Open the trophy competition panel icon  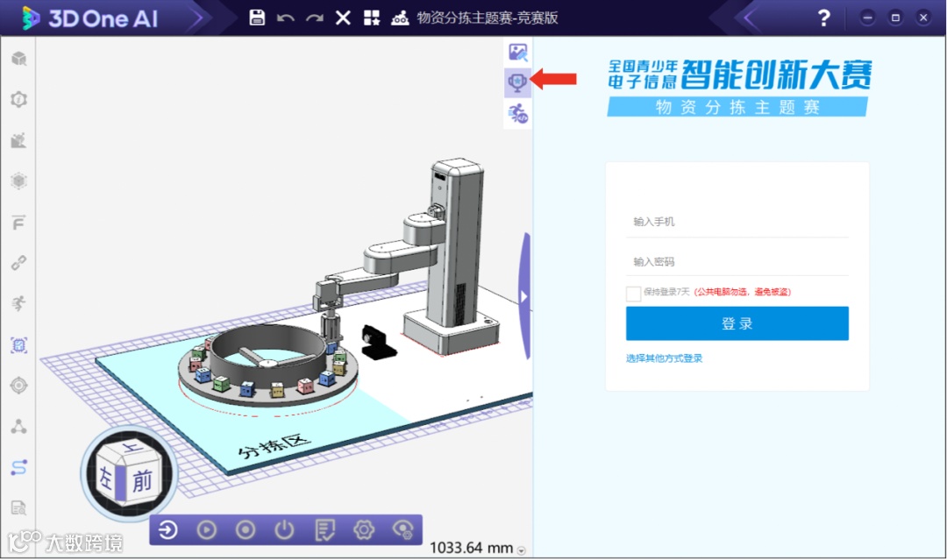(x=517, y=82)
